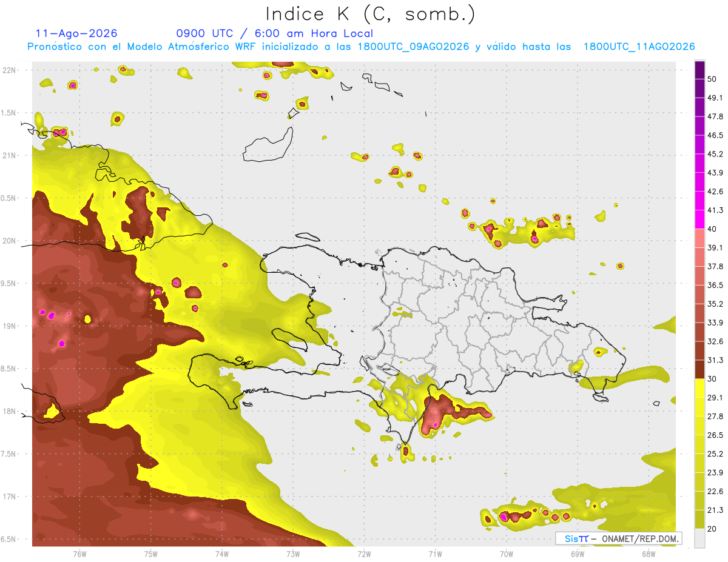
Task: Click the title 'Indice K (C, somb.)'
Action: point(370,15)
